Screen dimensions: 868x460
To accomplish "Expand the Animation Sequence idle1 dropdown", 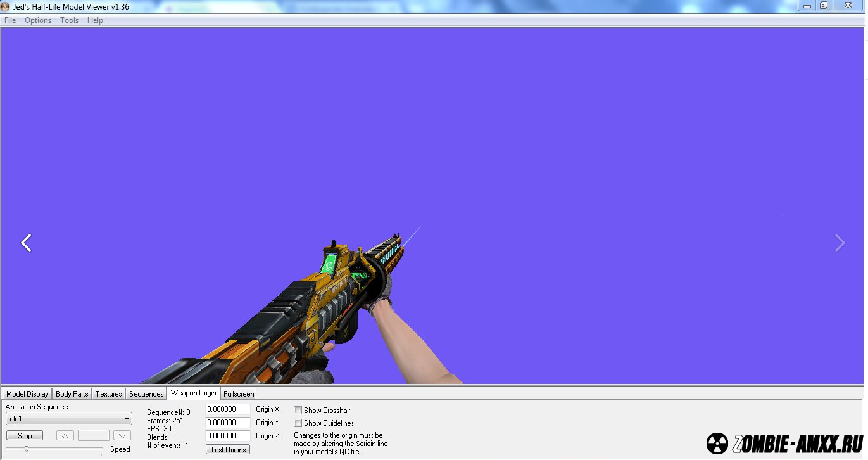I will pyautogui.click(x=127, y=419).
